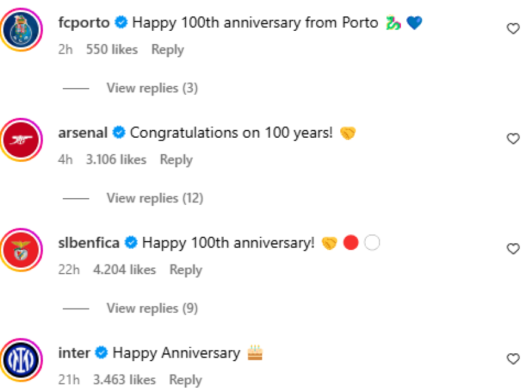Expand View replies (9) under slbenfica
The height and width of the screenshot is (392, 532).
point(152,308)
